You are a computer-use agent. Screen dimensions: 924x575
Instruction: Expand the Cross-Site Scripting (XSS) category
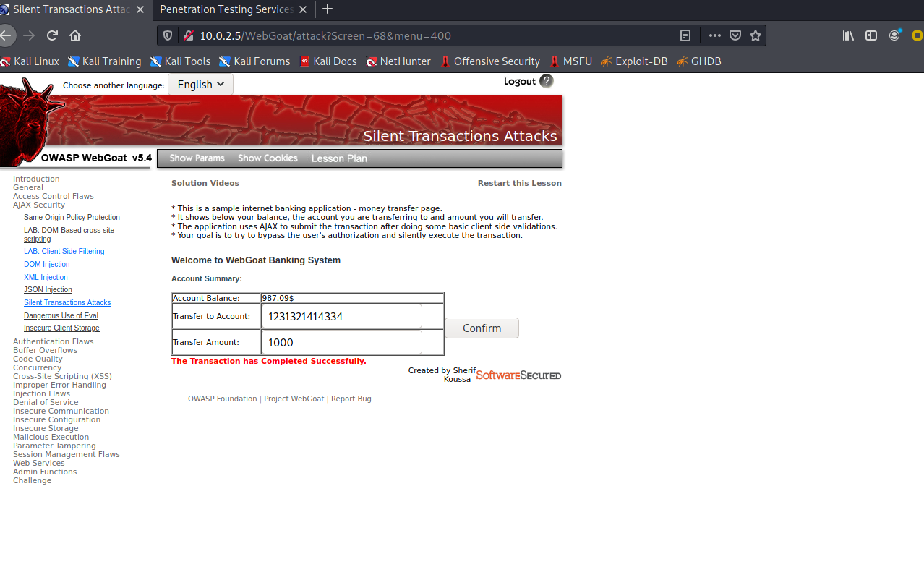[62, 376]
